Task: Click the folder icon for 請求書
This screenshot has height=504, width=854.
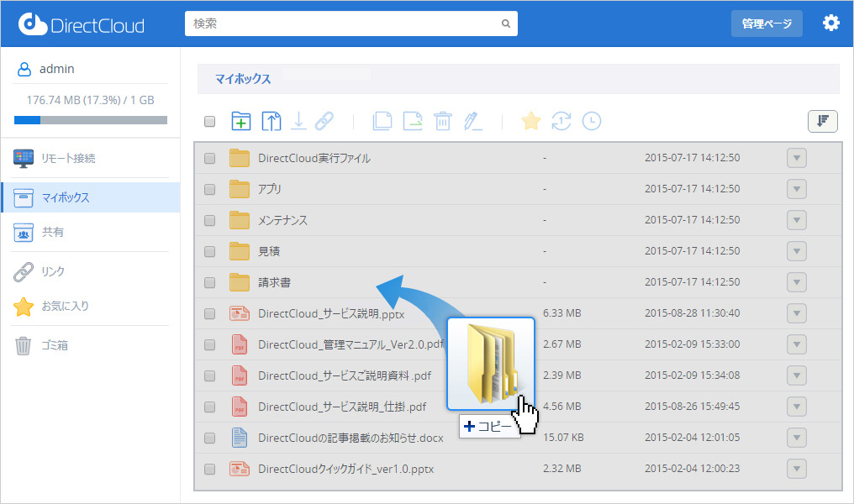Action: [x=240, y=282]
